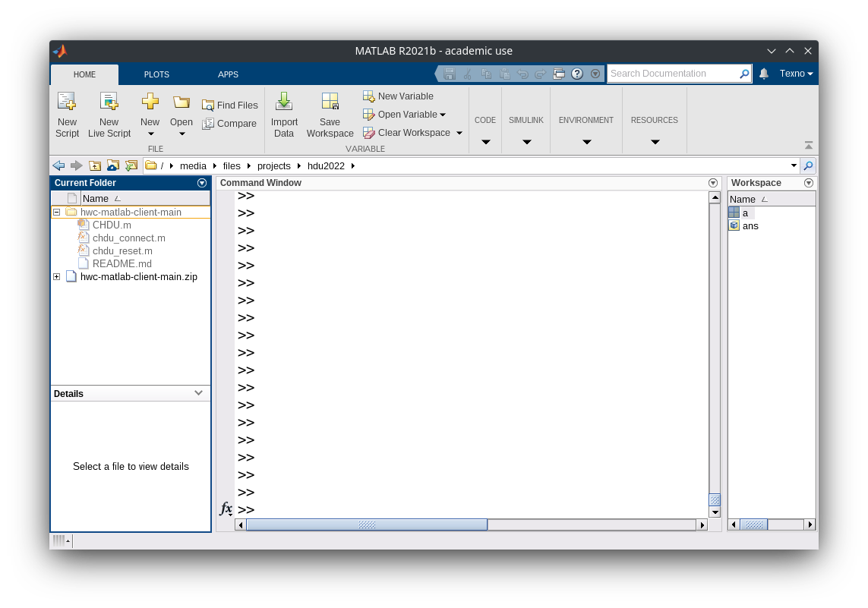Click the Import Data icon
868x608 pixels.
(284, 102)
